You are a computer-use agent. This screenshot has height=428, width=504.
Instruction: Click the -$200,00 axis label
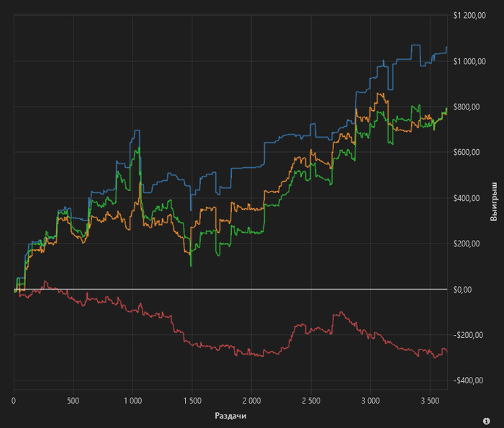[468, 335]
